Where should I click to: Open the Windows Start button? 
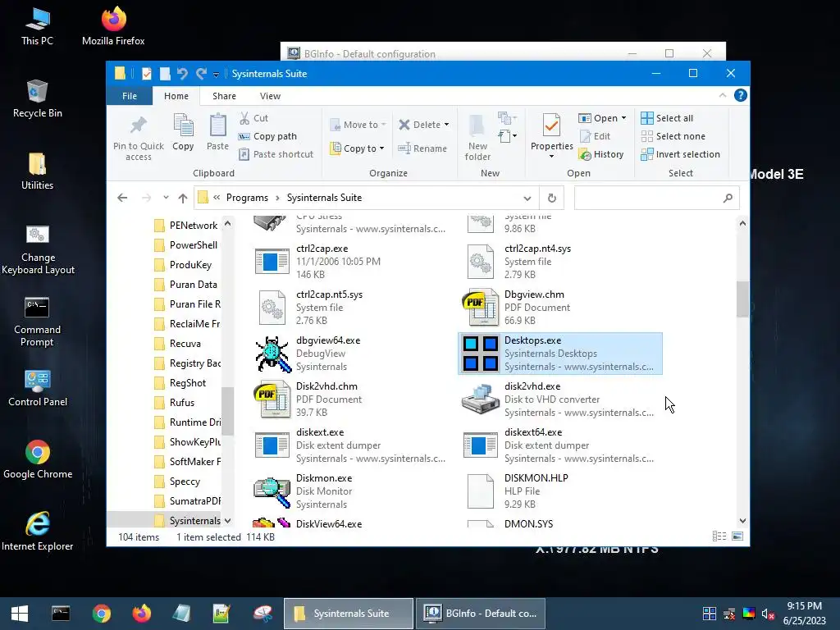pyautogui.click(x=20, y=614)
